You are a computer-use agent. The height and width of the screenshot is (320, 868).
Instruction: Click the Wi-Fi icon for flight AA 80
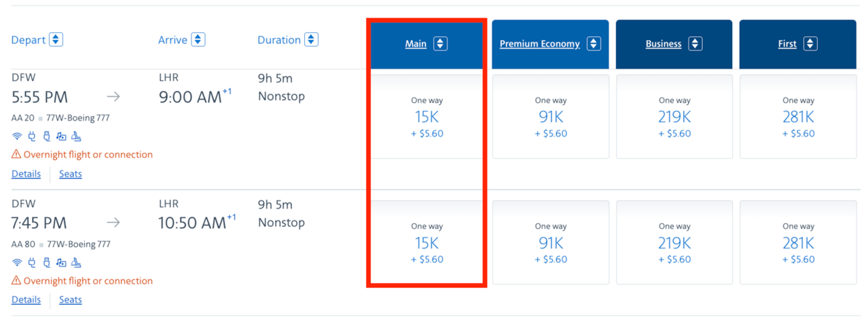point(17,263)
